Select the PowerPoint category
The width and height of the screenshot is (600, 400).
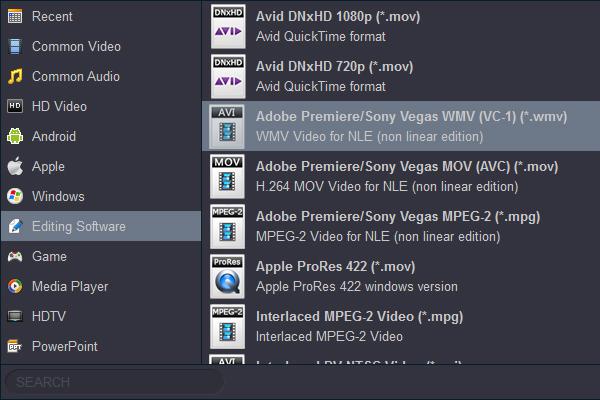tap(101, 346)
